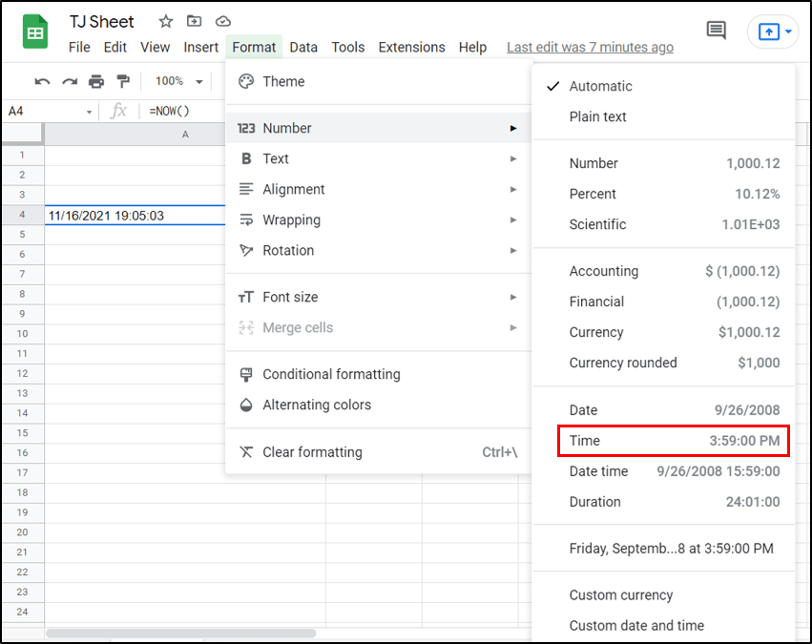This screenshot has width=812, height=644.
Task: Expand the Number submenu
Action: [x=379, y=128]
